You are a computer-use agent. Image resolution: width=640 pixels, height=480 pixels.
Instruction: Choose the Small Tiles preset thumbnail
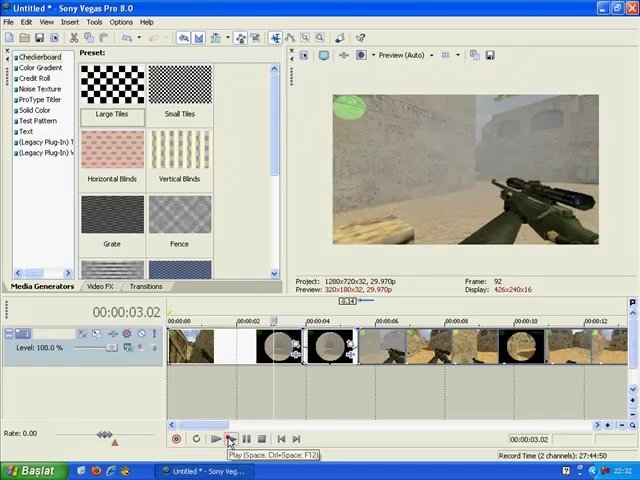[180, 84]
